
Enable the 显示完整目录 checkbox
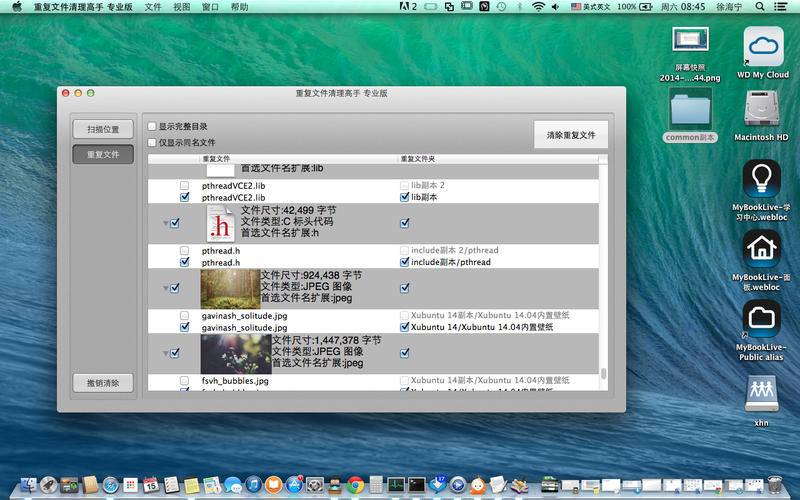point(152,127)
